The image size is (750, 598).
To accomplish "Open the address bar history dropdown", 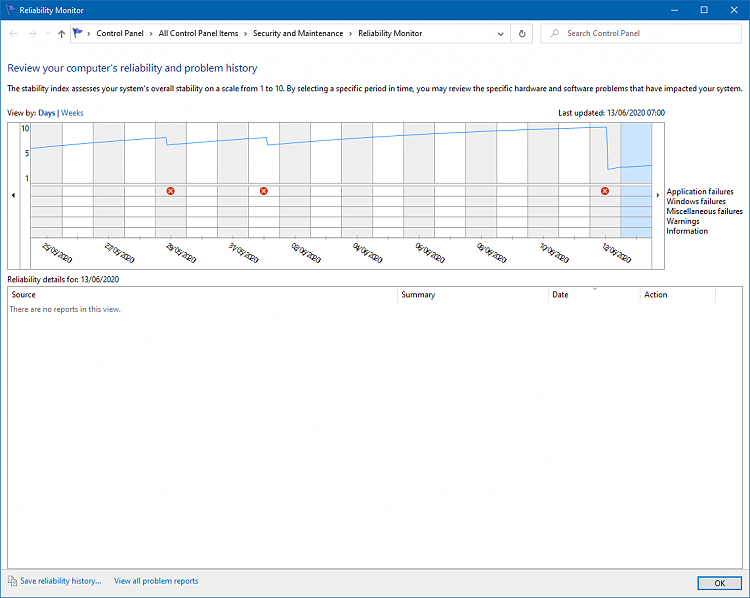I will 500,34.
